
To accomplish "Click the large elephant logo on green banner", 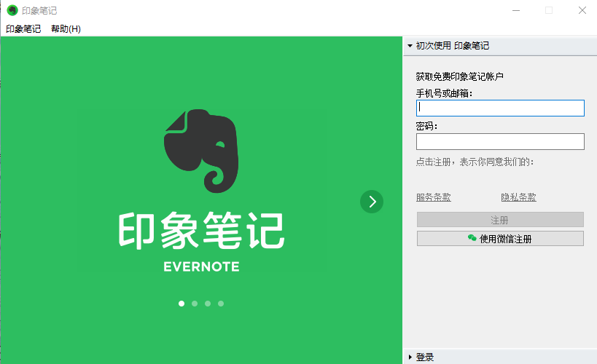I will point(200,151).
